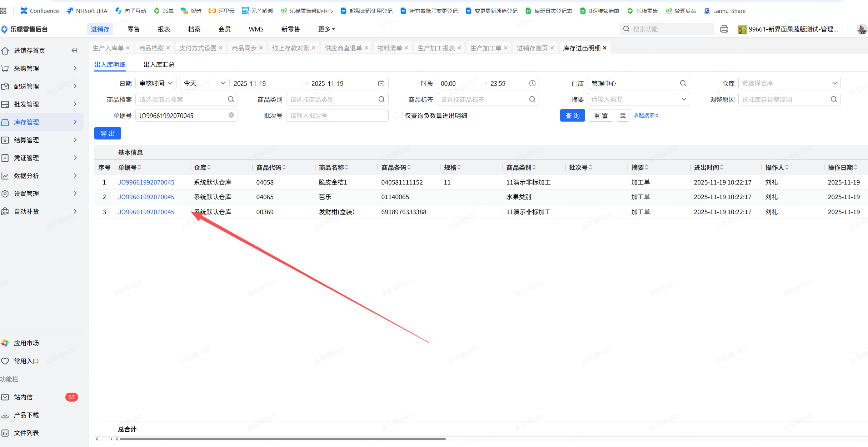Viewport: 868px width, 447px height.
Task: Click the horizontal scrollbar at table bottom
Action: click(282, 439)
